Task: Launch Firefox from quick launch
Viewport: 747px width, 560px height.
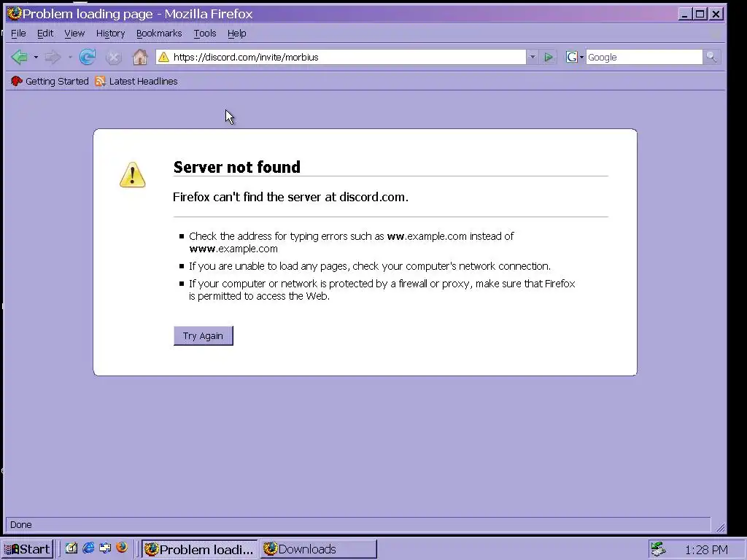Action: [x=122, y=548]
